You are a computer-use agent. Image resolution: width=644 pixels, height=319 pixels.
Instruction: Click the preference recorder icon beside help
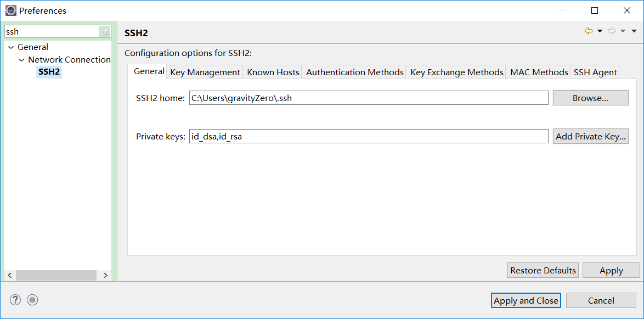point(32,300)
